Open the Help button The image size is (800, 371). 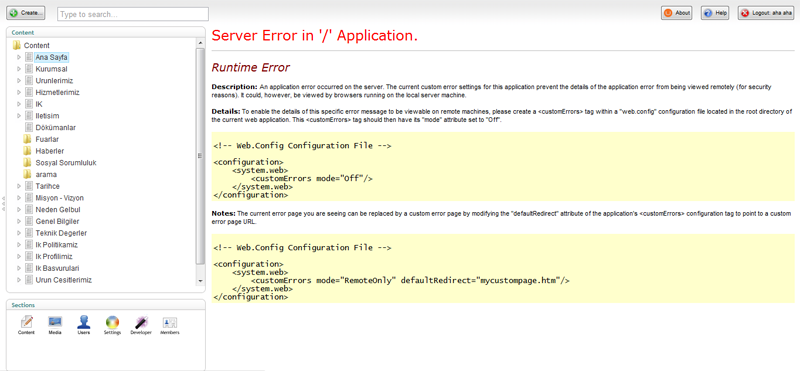715,13
